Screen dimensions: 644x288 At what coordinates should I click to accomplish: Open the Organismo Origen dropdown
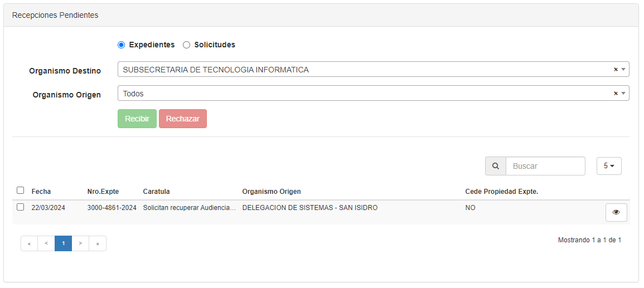(368, 94)
